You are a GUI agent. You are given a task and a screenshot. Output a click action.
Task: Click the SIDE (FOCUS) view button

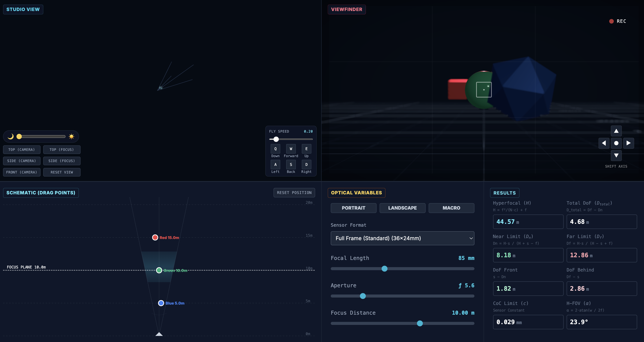point(62,161)
